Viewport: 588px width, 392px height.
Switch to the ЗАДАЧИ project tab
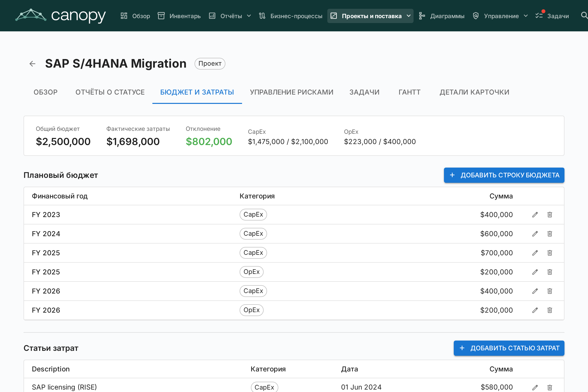coord(365,92)
